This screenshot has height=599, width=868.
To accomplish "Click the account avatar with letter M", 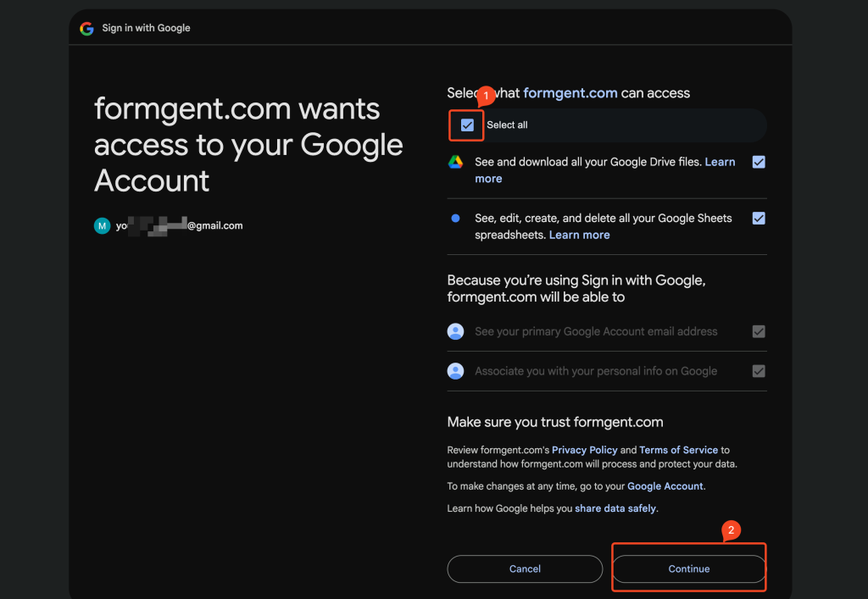I will coord(102,225).
